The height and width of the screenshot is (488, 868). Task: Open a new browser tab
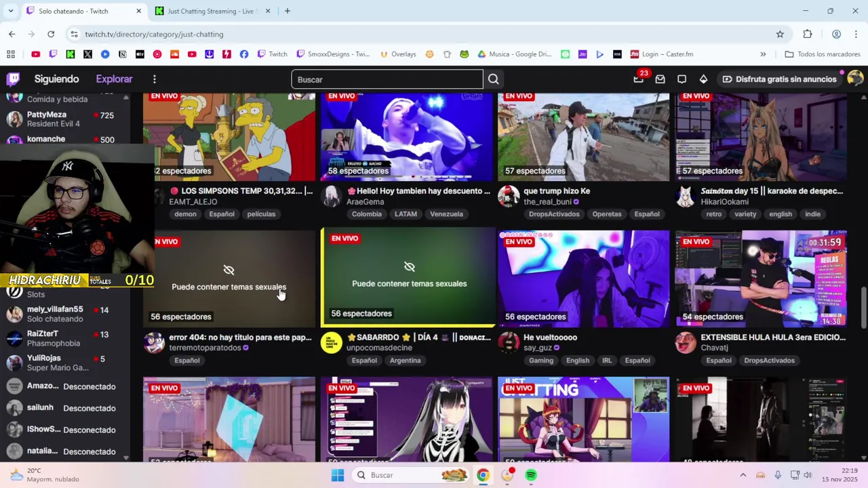288,11
